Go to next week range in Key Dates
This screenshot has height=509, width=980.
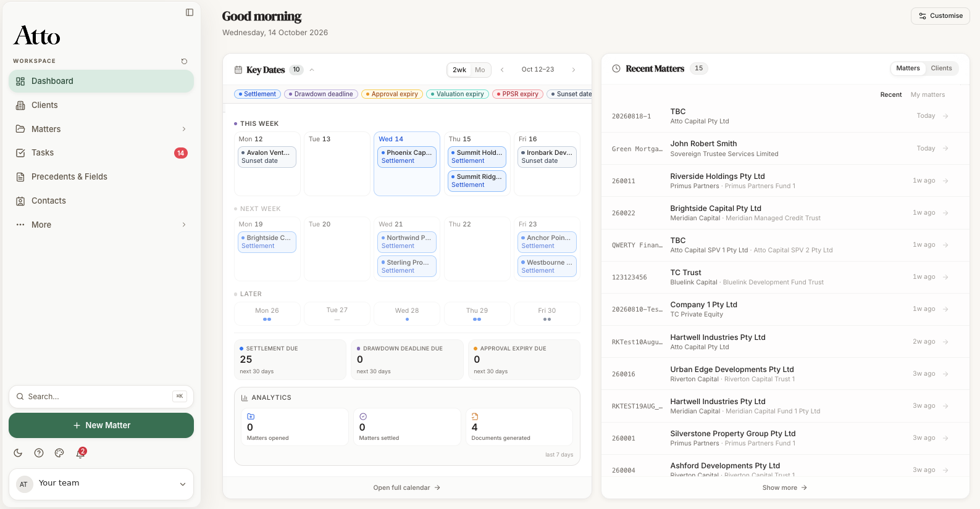(x=574, y=70)
